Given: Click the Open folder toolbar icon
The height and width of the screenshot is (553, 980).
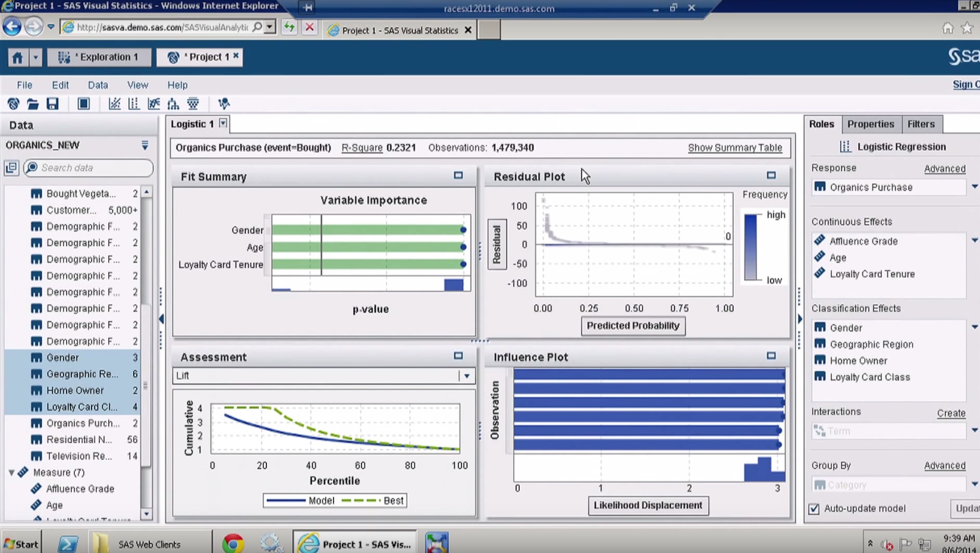Looking at the screenshot, I should [33, 104].
